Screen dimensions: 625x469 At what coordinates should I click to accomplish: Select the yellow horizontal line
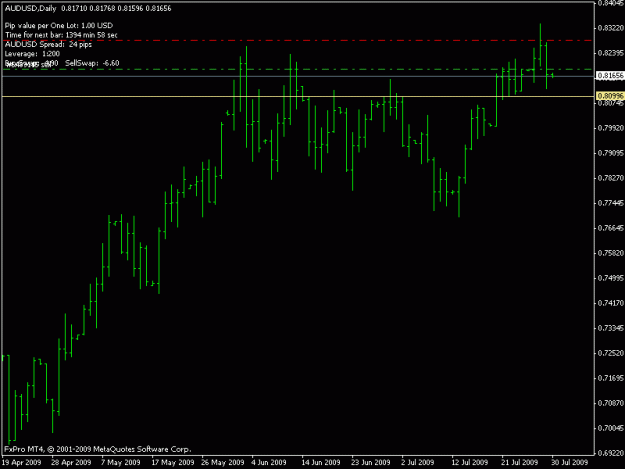click(x=298, y=96)
